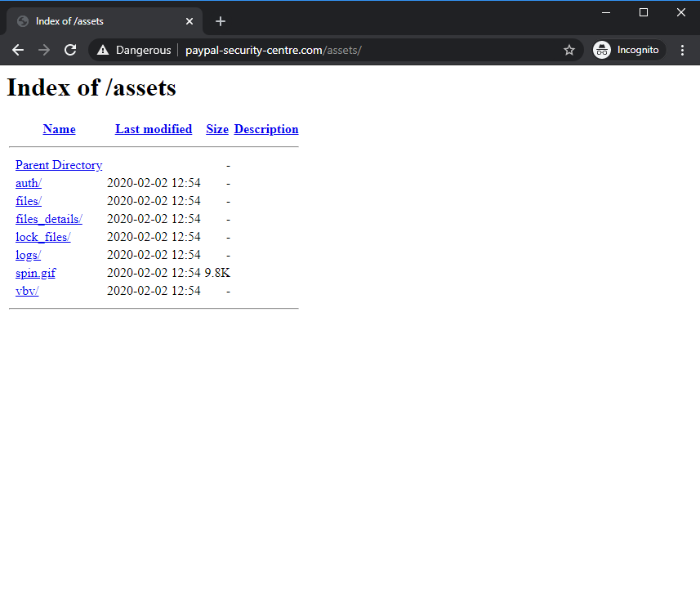The height and width of the screenshot is (616, 700).
Task: Open the Parent Directory link
Action: [59, 165]
